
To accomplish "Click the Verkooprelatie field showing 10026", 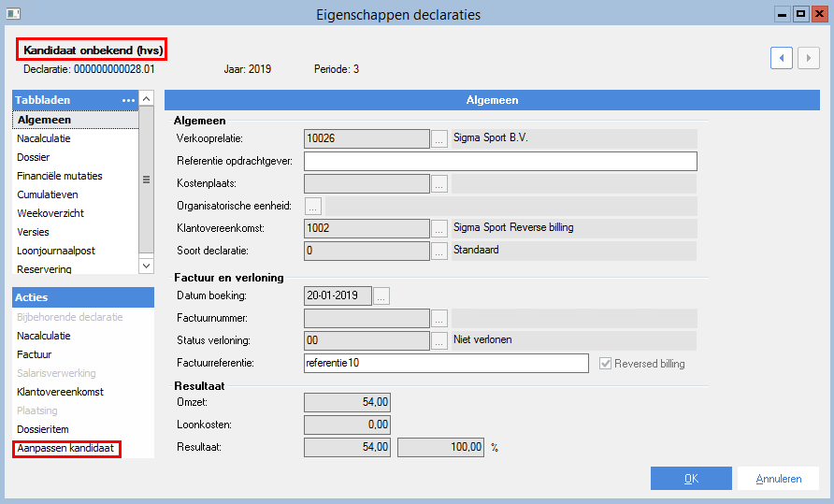I will [x=367, y=139].
